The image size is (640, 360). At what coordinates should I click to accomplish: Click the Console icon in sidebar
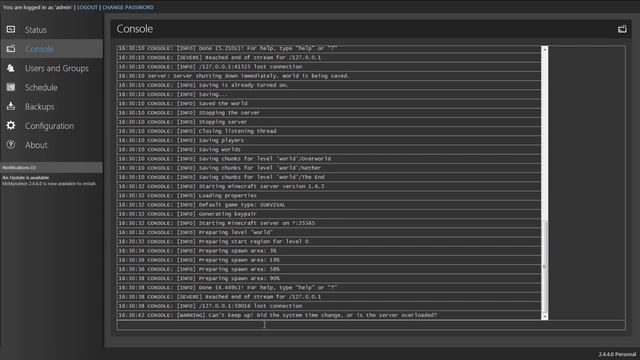tap(11, 49)
